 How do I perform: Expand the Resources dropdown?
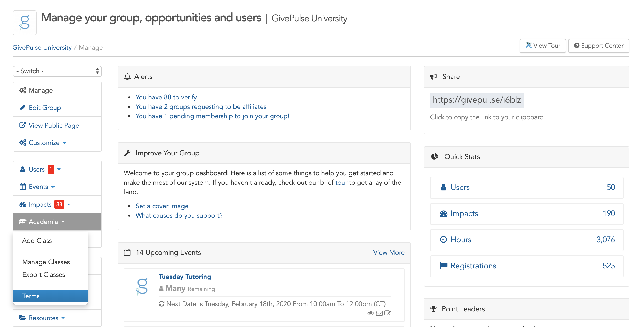pyautogui.click(x=63, y=318)
